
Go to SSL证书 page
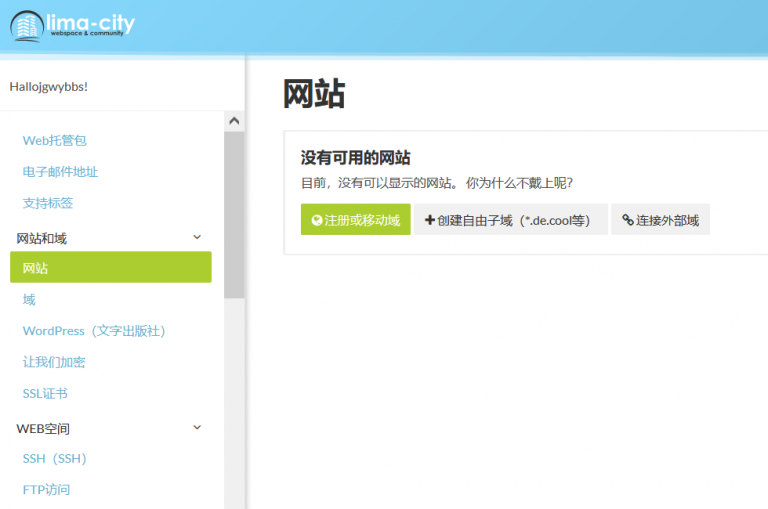45,394
